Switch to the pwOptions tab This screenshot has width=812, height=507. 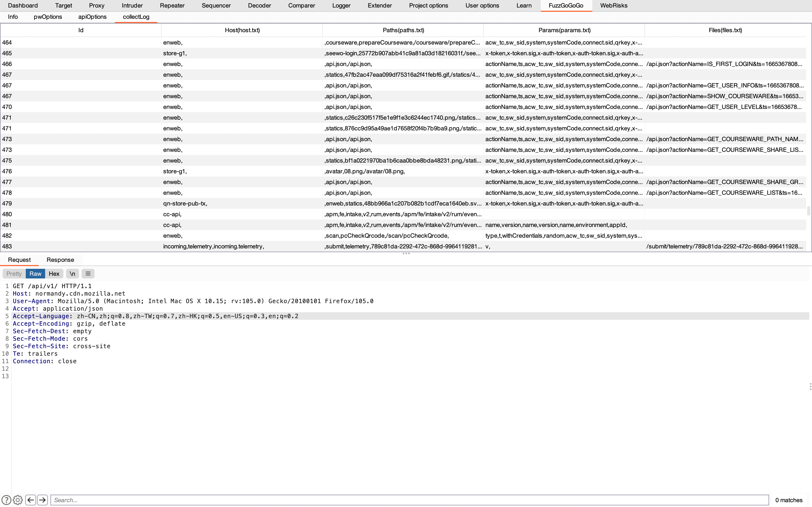(48, 17)
